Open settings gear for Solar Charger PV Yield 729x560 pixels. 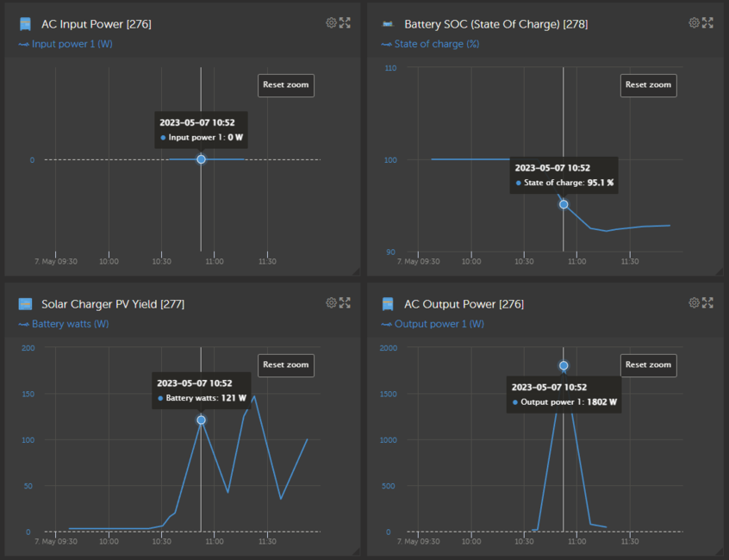331,303
